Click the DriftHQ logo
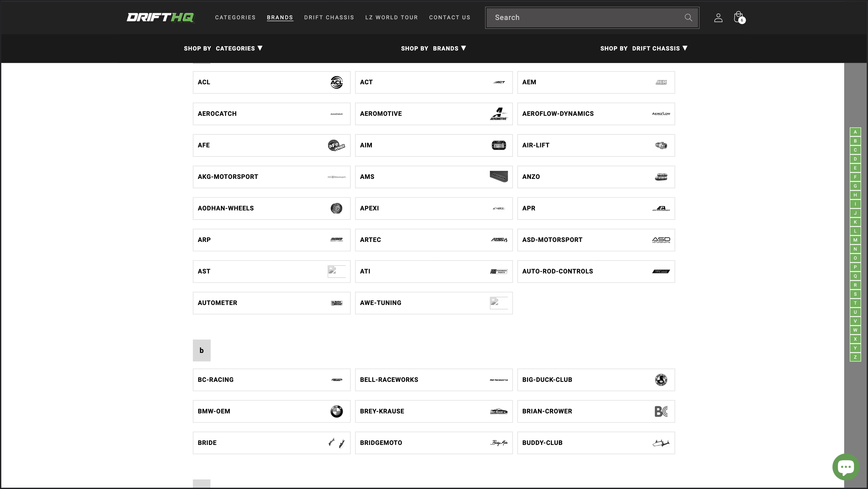 point(160,17)
